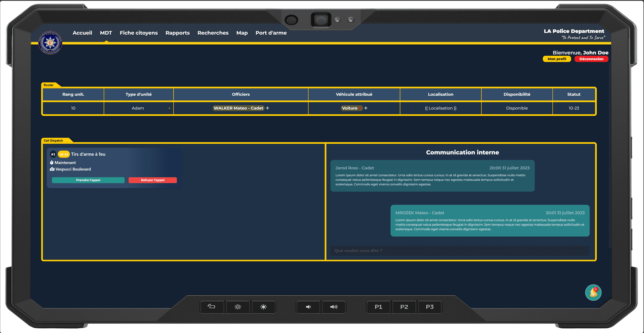
Task: Click the plus icon to add a vehicle
Action: coord(366,108)
